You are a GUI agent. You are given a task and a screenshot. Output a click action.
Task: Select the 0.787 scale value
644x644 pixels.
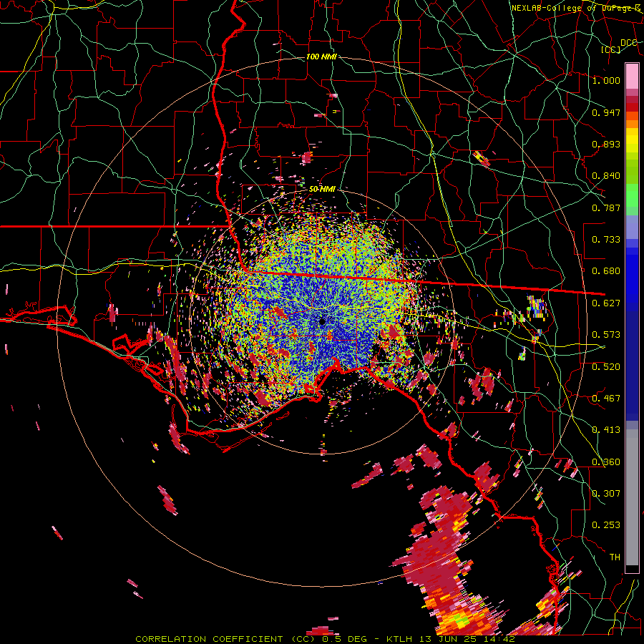[x=606, y=208]
